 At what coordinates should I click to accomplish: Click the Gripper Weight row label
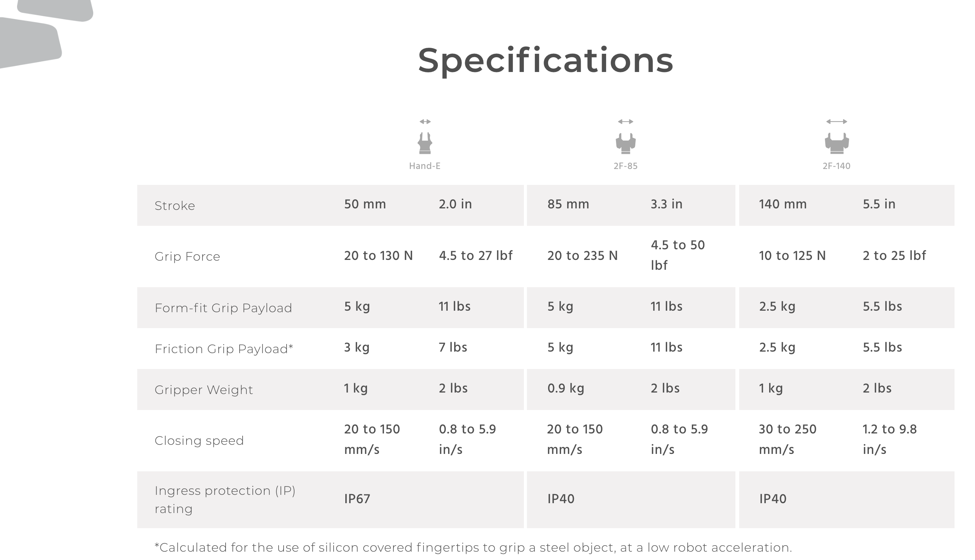pos(204,390)
